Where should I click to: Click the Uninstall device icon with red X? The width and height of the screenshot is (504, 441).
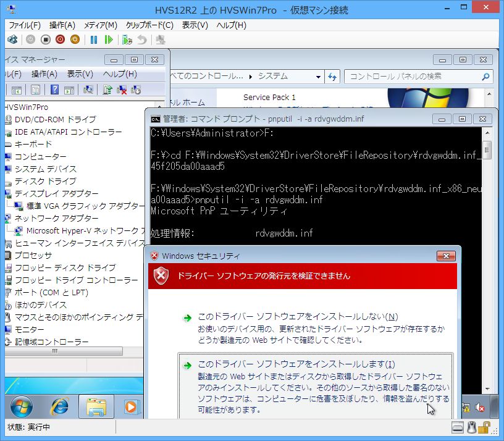pos(122,90)
